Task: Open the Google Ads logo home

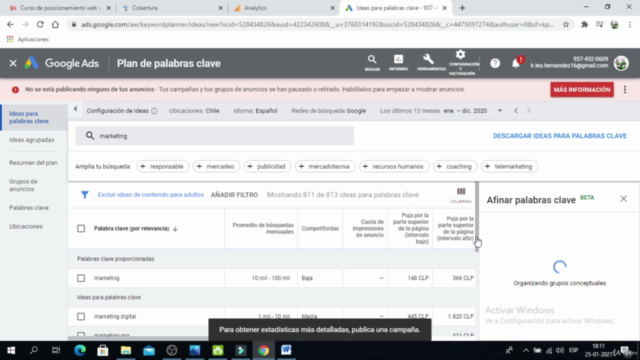Action: tap(62, 63)
